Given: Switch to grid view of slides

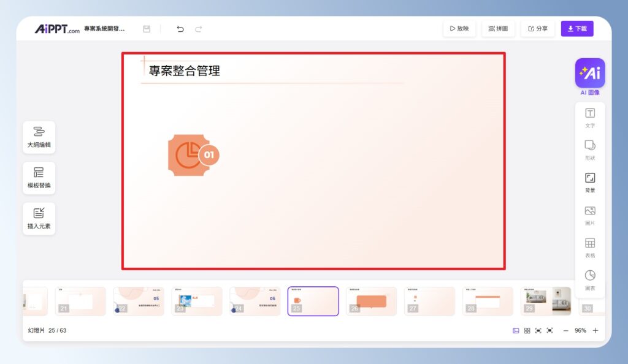Looking at the screenshot, I should coord(526,330).
